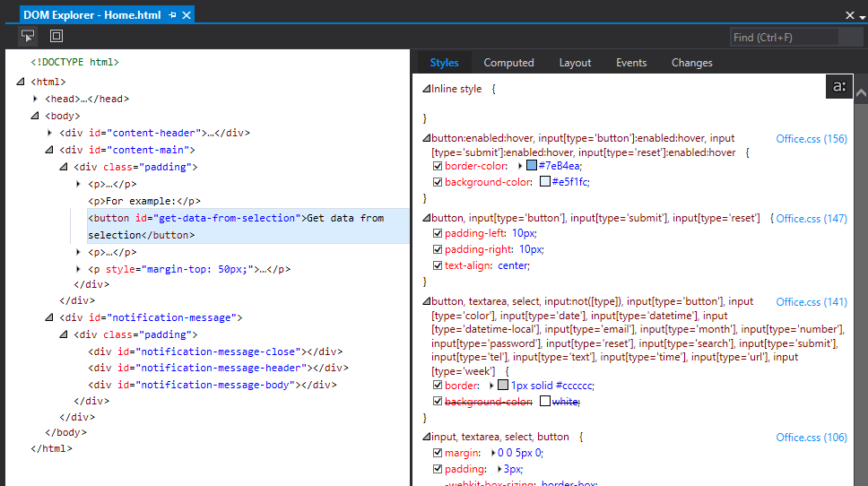The width and height of the screenshot is (868, 486).
Task: Toggle the padding-right property checkbox
Action: 438,249
